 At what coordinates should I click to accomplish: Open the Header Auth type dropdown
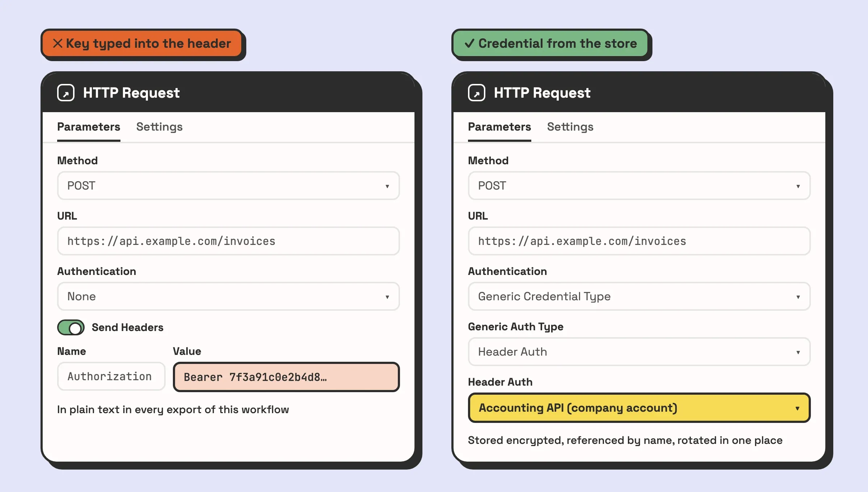click(x=639, y=352)
